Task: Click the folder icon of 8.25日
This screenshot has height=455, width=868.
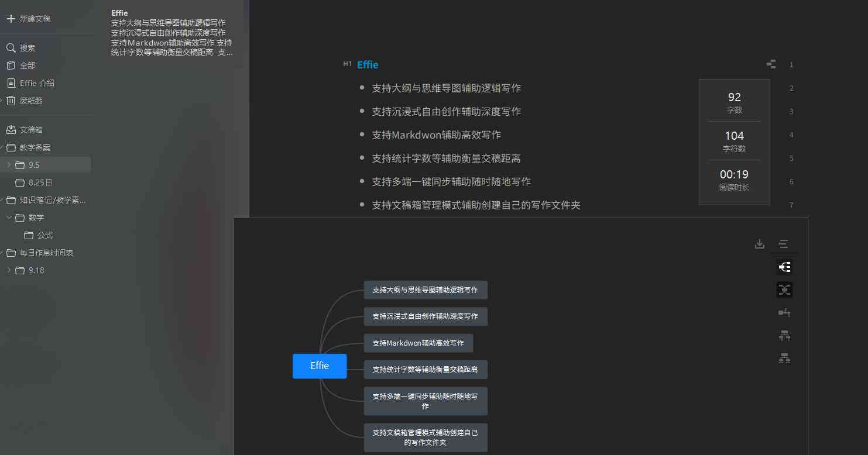Action: pos(19,182)
